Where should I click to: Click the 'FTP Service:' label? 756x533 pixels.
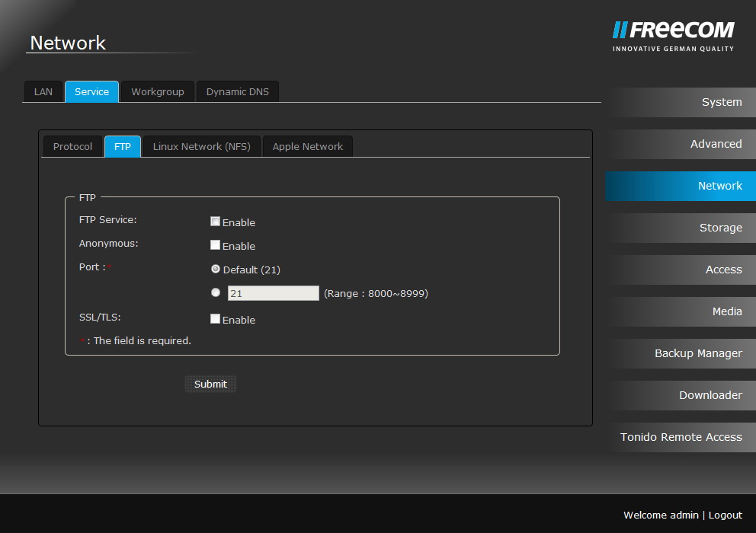pos(108,220)
